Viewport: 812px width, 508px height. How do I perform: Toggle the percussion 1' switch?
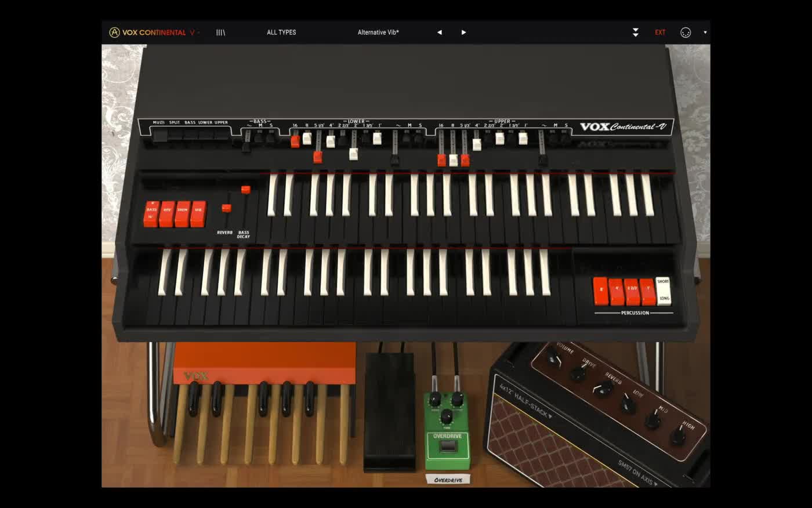point(648,291)
